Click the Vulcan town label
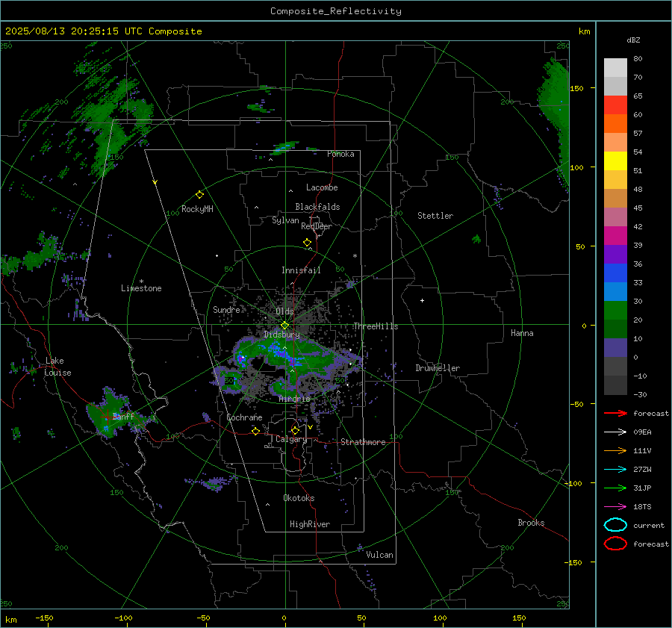The width and height of the screenshot is (672, 628). [x=379, y=555]
